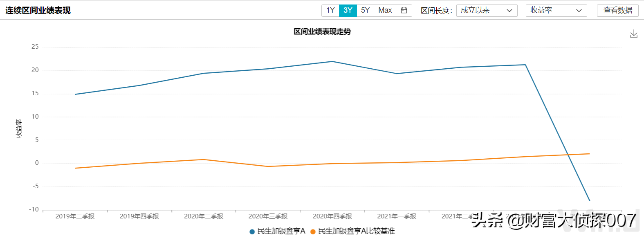Click the 2020年三季报 axis label
This screenshot has height=236, width=644.
click(x=268, y=216)
